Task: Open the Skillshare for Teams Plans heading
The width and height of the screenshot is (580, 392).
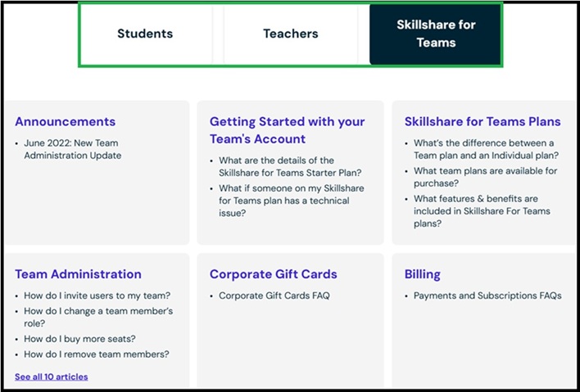Action: (x=483, y=122)
